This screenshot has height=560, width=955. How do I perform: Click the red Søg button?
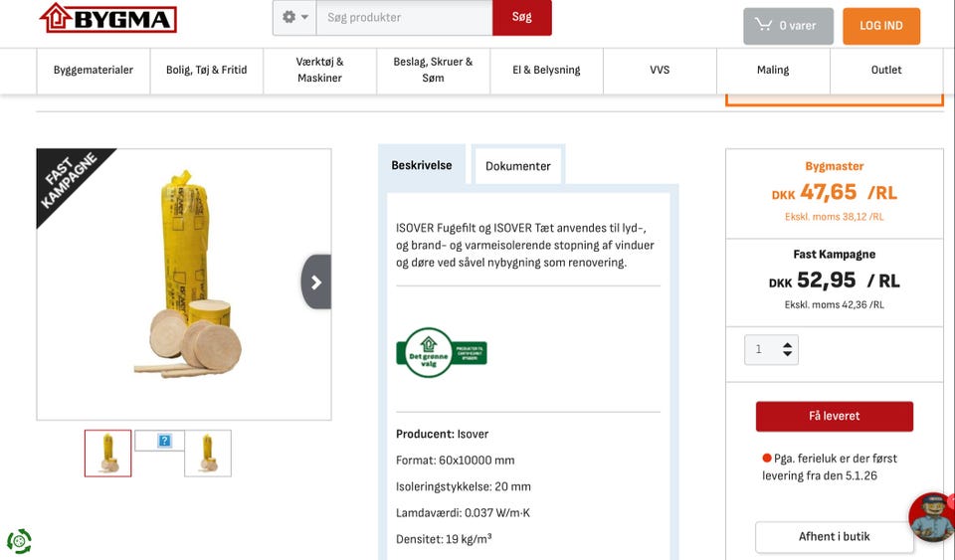522,17
